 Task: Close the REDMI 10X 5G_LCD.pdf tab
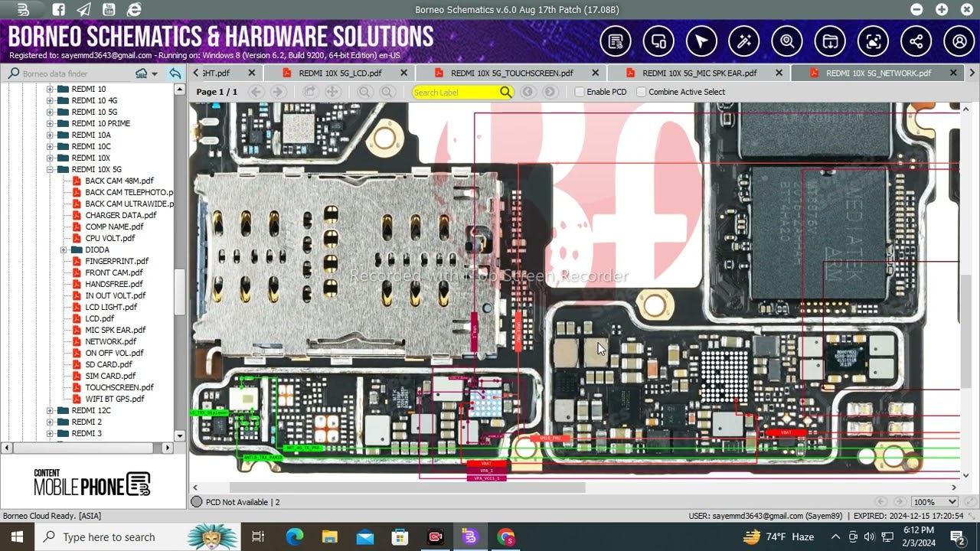coord(403,73)
